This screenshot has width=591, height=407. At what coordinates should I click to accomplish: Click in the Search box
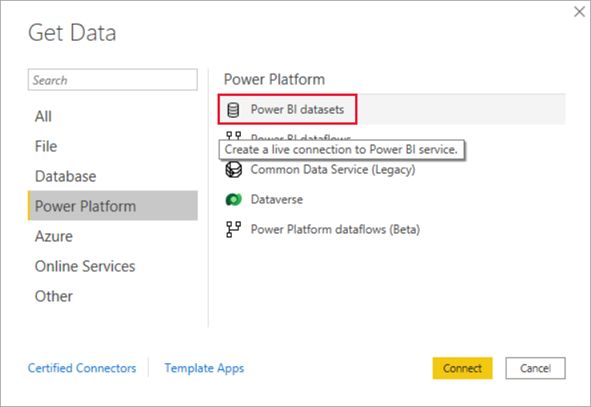[112, 80]
